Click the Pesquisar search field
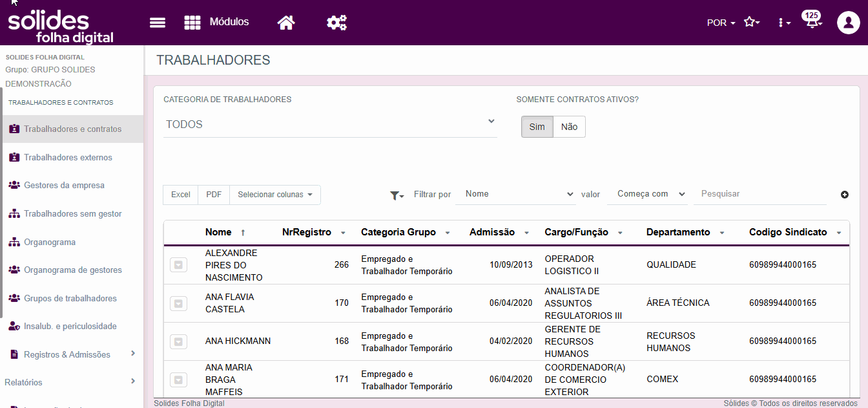 tap(759, 194)
